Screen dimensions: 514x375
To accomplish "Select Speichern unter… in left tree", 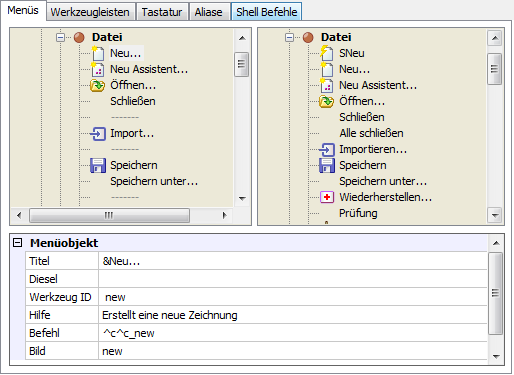I will click(x=154, y=181).
